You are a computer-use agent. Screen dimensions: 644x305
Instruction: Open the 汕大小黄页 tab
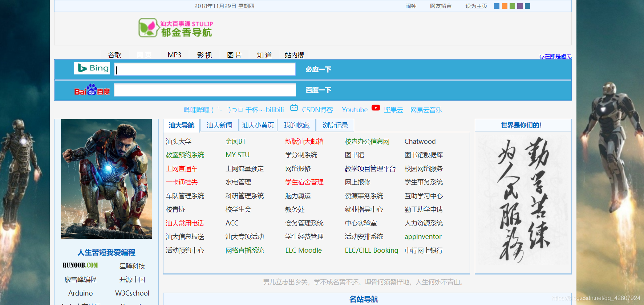click(x=258, y=125)
